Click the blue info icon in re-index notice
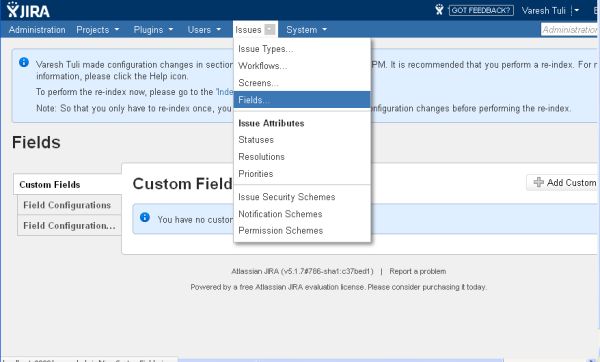Screen dimensions: 600x362 pos(24,62)
